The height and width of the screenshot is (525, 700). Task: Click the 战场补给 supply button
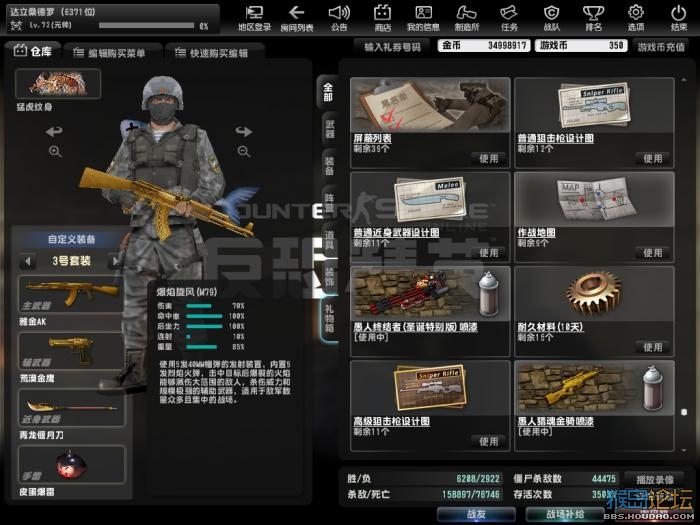point(565,514)
